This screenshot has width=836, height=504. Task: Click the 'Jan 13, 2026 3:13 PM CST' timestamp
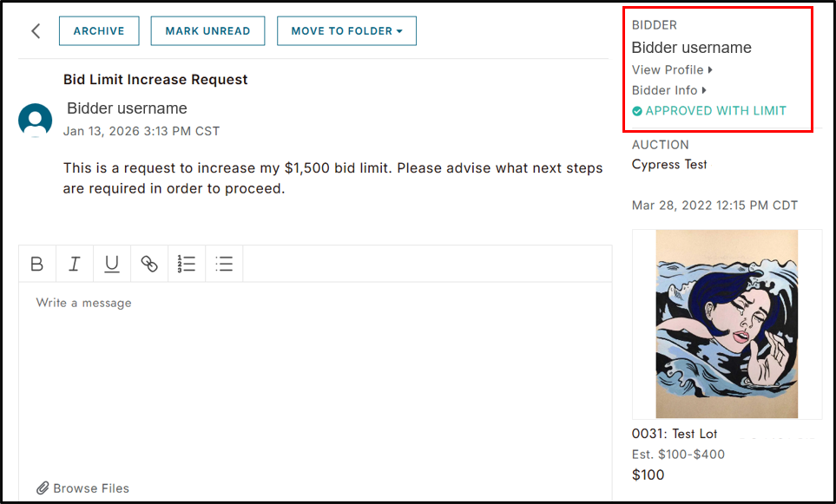tap(142, 131)
